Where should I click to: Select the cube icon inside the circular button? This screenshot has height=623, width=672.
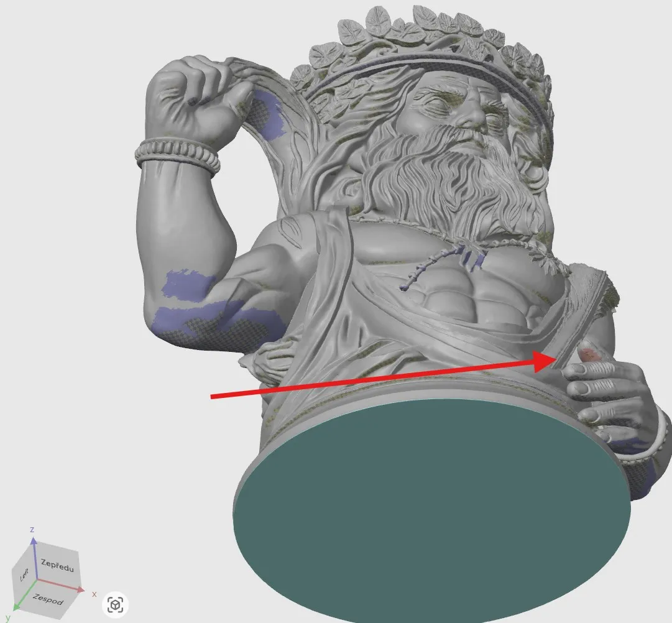click(x=115, y=604)
